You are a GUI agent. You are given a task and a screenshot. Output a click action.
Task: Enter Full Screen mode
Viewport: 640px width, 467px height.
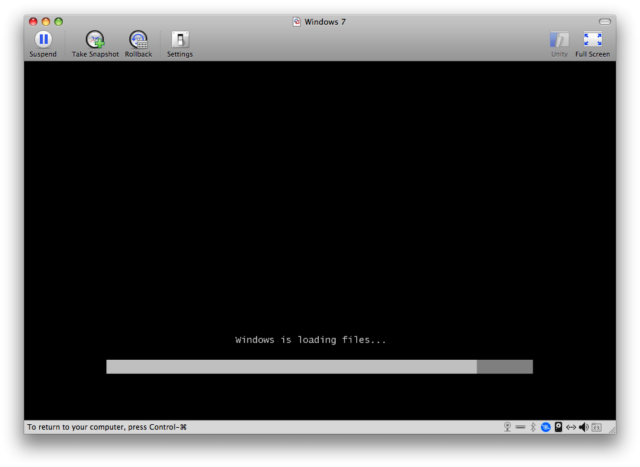tap(593, 44)
